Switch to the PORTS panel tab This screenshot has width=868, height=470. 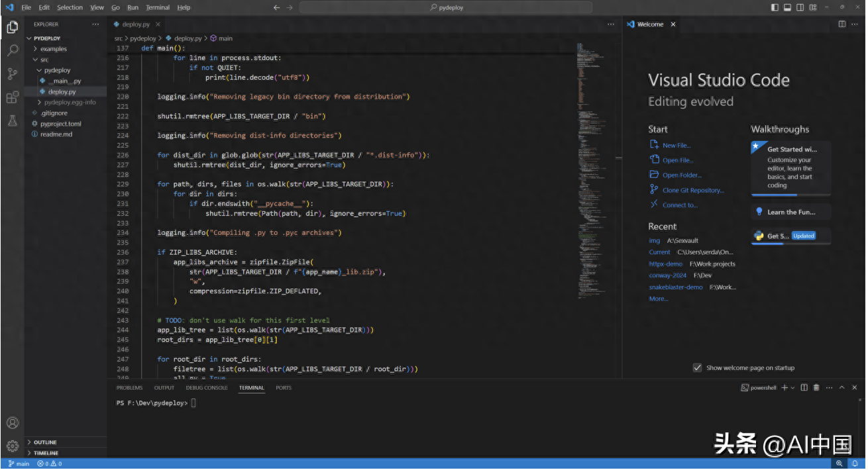coord(284,388)
